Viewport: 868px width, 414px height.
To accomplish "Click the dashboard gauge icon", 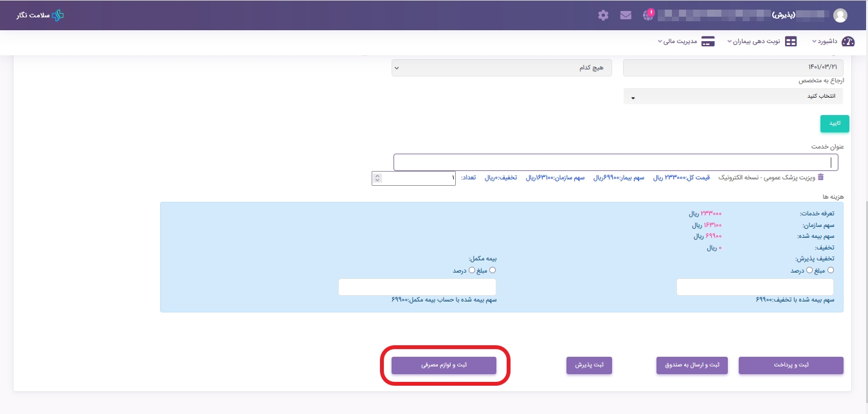I will point(848,42).
